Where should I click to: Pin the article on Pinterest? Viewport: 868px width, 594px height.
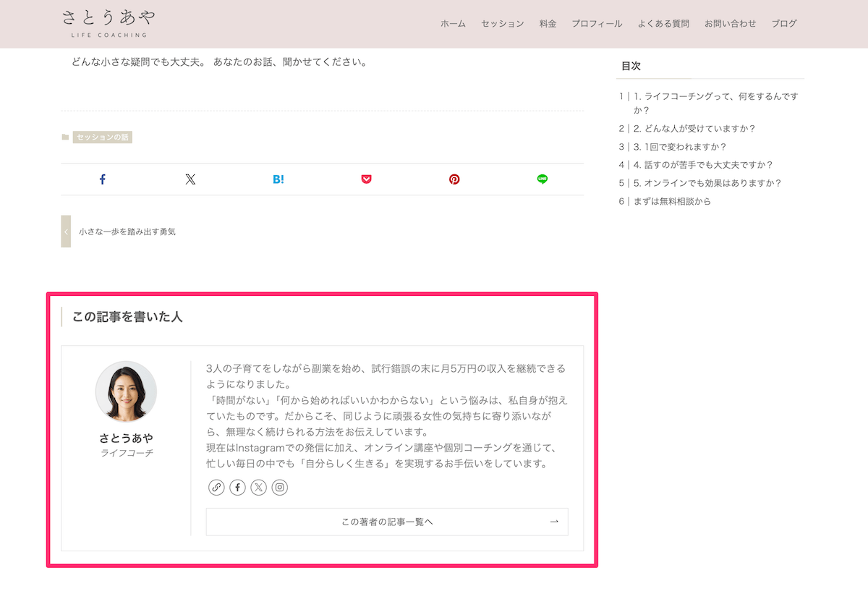[454, 179]
